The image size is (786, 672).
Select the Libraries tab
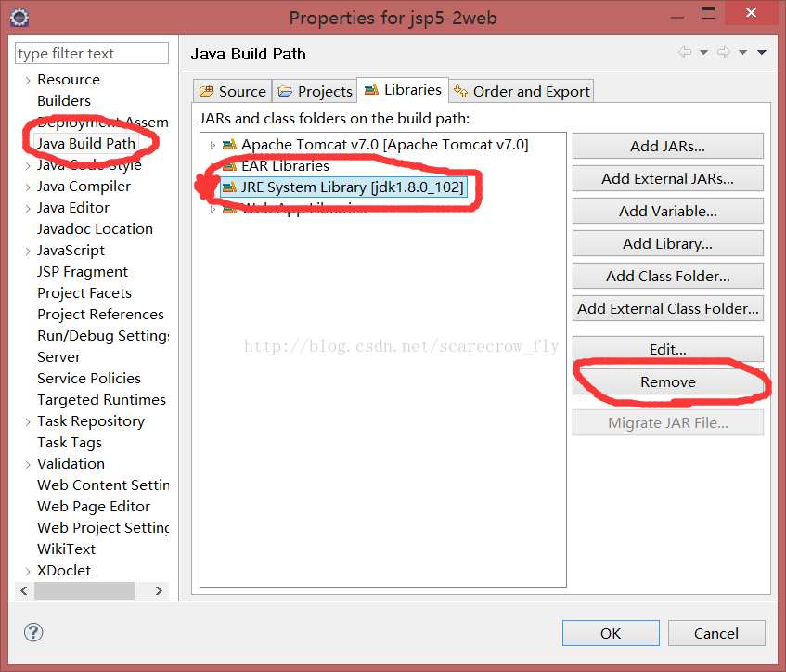pos(403,90)
